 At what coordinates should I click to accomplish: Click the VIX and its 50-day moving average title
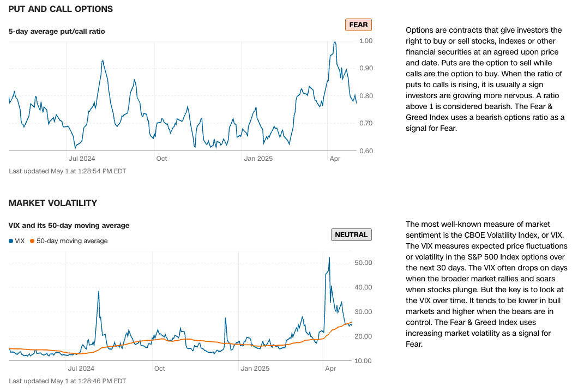pos(69,225)
